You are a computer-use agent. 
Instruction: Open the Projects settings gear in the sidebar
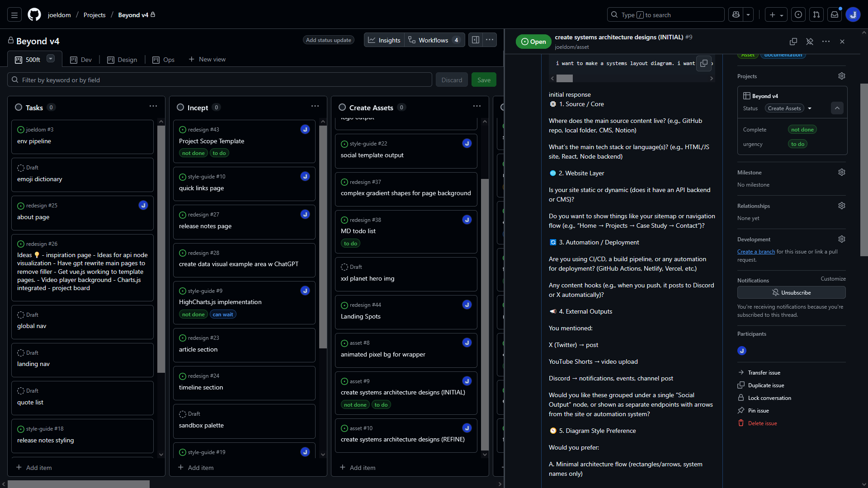(842, 76)
